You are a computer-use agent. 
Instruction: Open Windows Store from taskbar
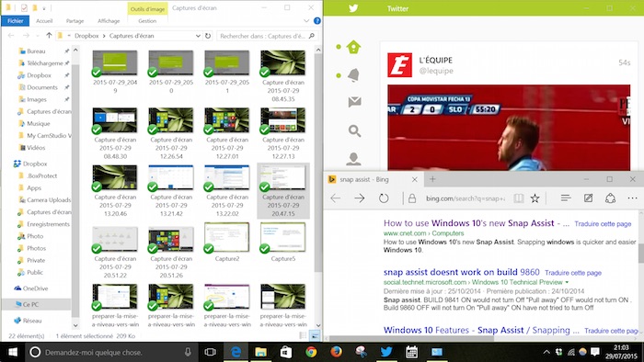click(x=286, y=352)
